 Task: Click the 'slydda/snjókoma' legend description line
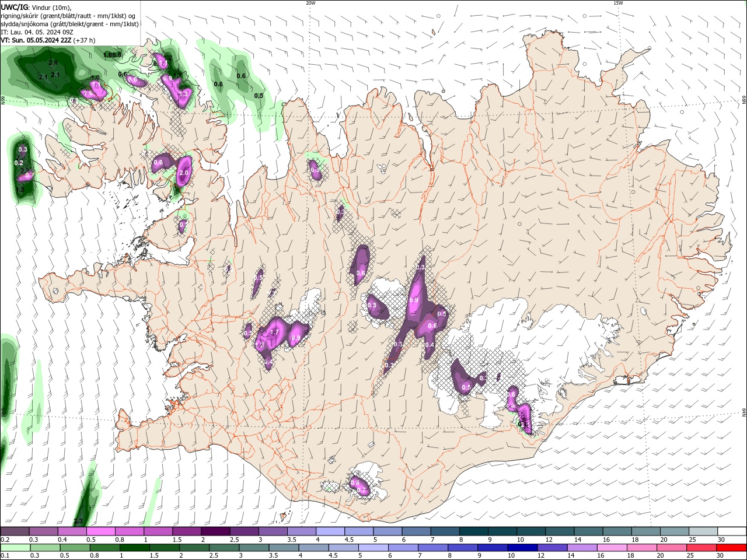point(70,24)
